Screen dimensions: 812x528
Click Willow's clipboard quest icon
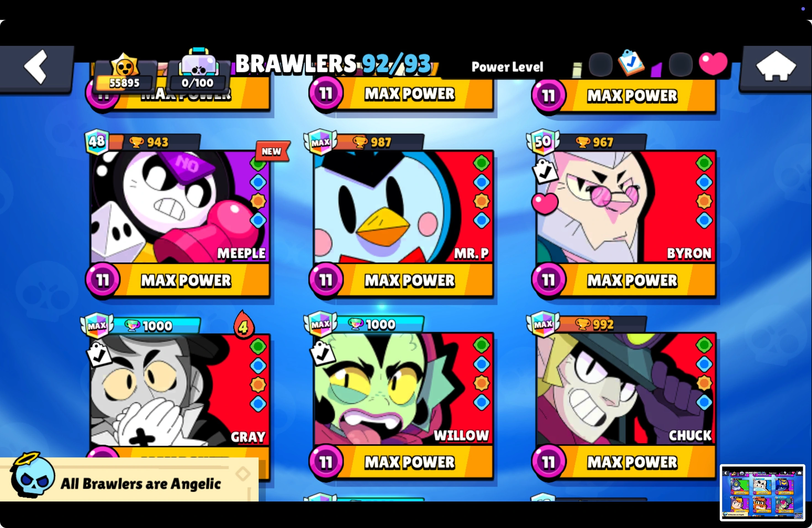point(322,354)
